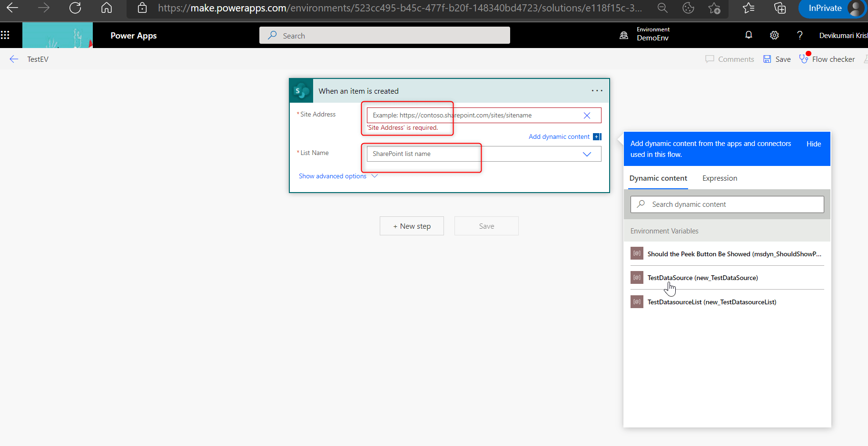Image resolution: width=868 pixels, height=446 pixels.
Task: Open the Devikumari user account menu
Action: pyautogui.click(x=843, y=35)
